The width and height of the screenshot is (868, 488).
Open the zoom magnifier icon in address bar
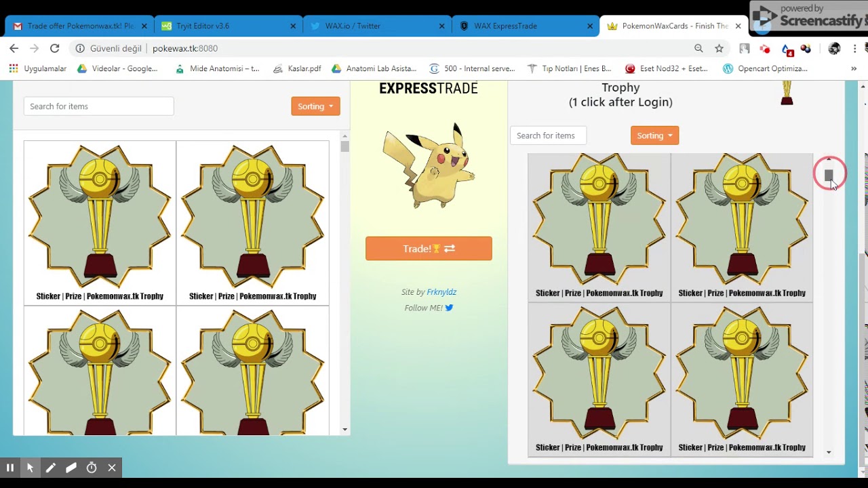tap(698, 48)
